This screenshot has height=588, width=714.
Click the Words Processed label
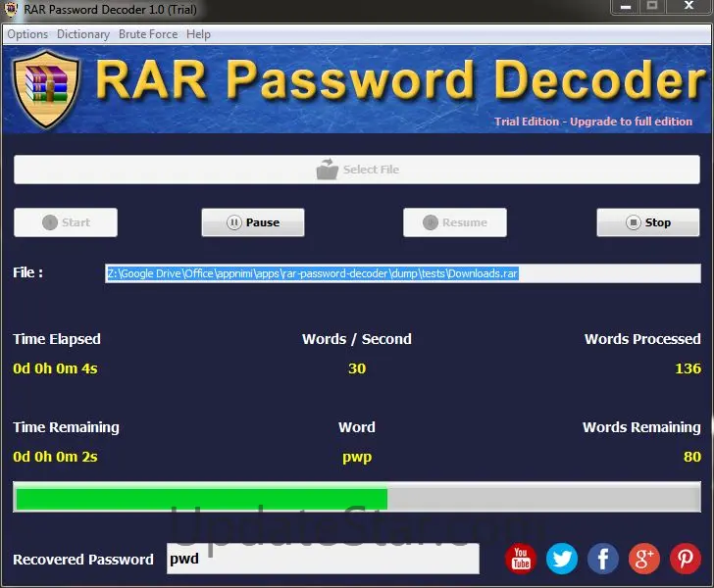click(x=642, y=339)
